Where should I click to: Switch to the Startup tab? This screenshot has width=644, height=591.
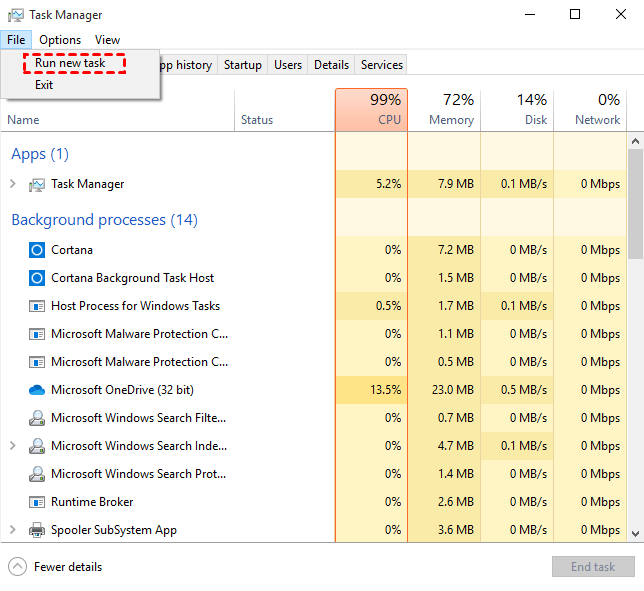(x=243, y=65)
